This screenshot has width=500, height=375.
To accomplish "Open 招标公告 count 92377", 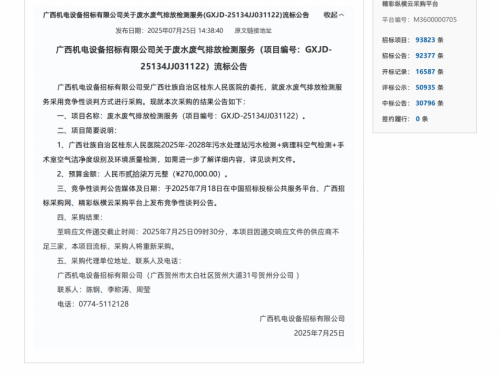I will [425, 56].
